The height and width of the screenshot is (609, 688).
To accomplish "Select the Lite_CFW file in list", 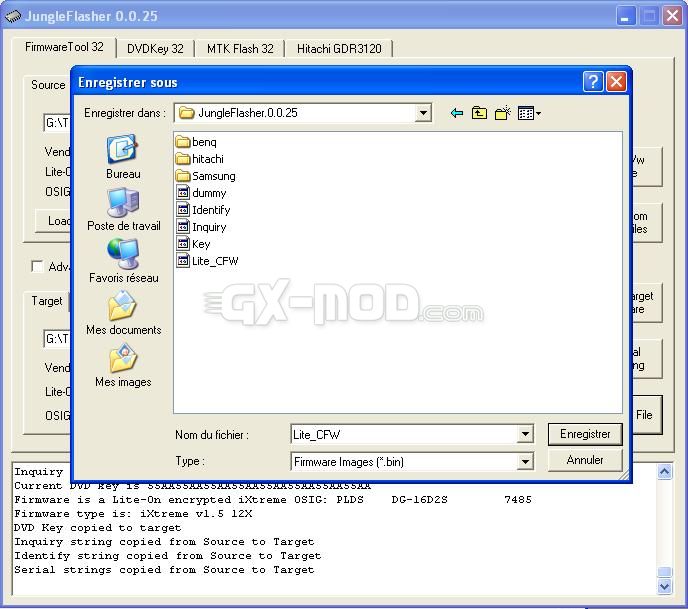I will [208, 261].
